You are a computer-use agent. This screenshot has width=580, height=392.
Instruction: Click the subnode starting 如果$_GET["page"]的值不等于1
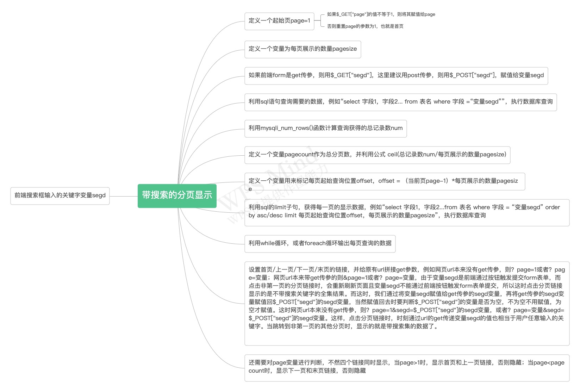coord(381,14)
